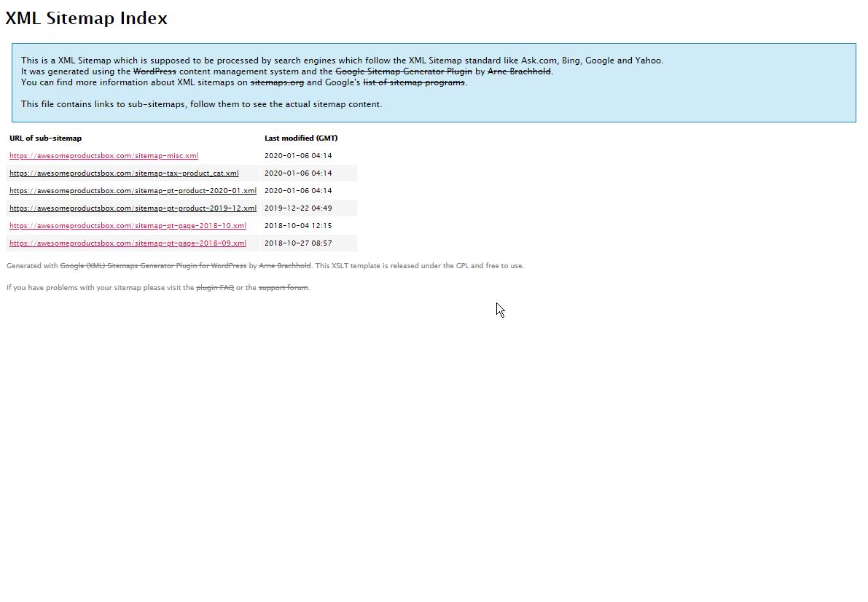This screenshot has height=602, width=868.
Task: Click the XML Sitemap Index heading
Action: pyautogui.click(x=86, y=18)
